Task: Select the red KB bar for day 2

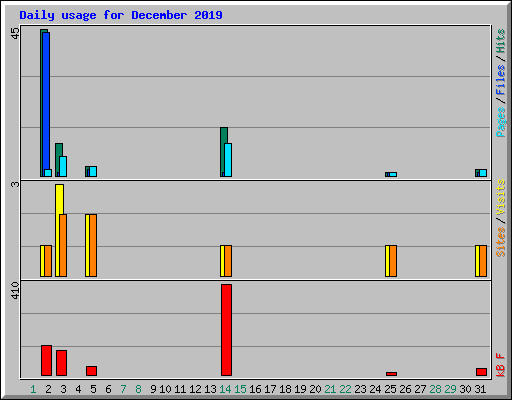Action: pos(46,360)
